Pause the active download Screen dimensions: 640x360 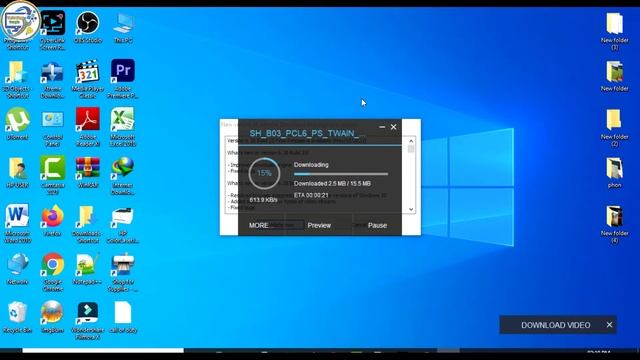[377, 225]
